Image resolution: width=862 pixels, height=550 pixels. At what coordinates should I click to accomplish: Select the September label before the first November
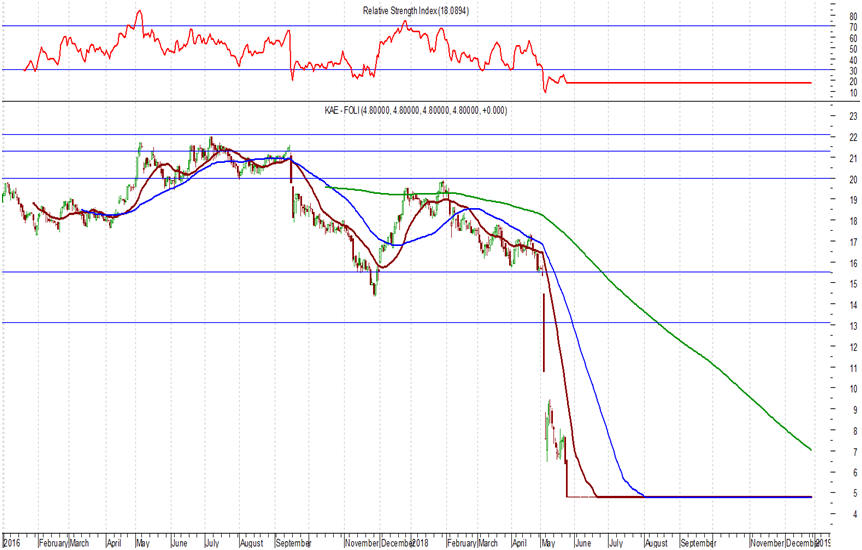tap(293, 543)
